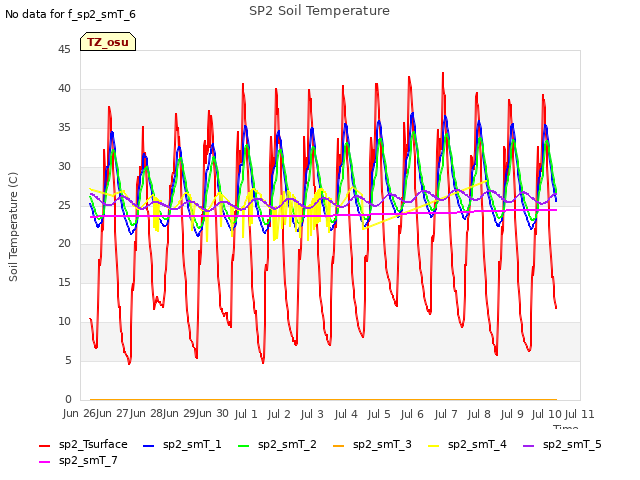
Task: Click the Jul 1 x-axis tick label
Action: [x=246, y=414]
